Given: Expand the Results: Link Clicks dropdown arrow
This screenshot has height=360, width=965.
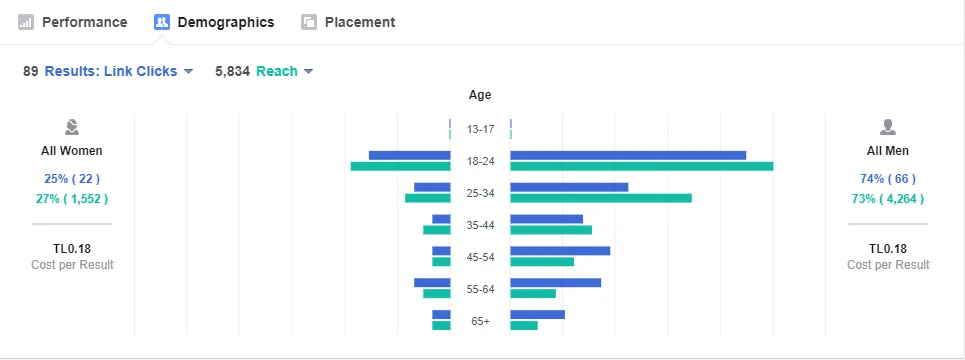Looking at the screenshot, I should coord(188,71).
